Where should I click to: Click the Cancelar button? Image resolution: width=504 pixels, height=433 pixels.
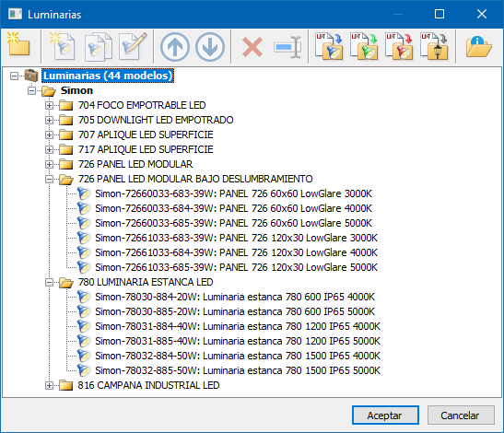point(461,415)
